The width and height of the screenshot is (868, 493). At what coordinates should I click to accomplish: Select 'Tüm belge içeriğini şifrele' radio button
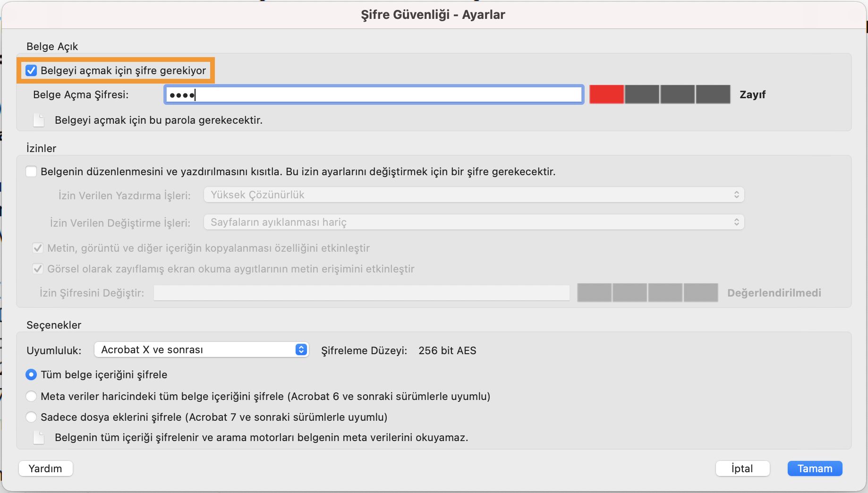coord(31,374)
